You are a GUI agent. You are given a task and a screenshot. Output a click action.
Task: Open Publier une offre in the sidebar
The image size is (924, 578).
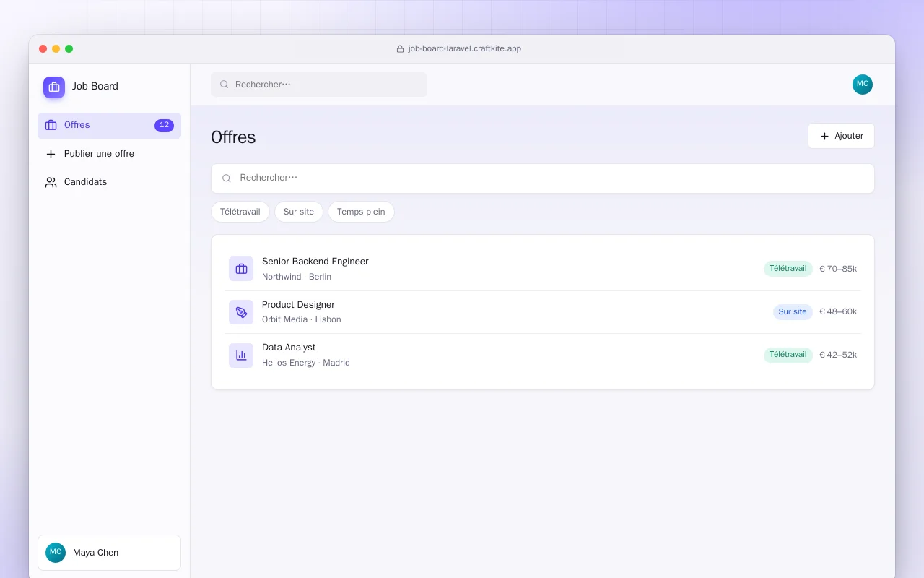(109, 154)
